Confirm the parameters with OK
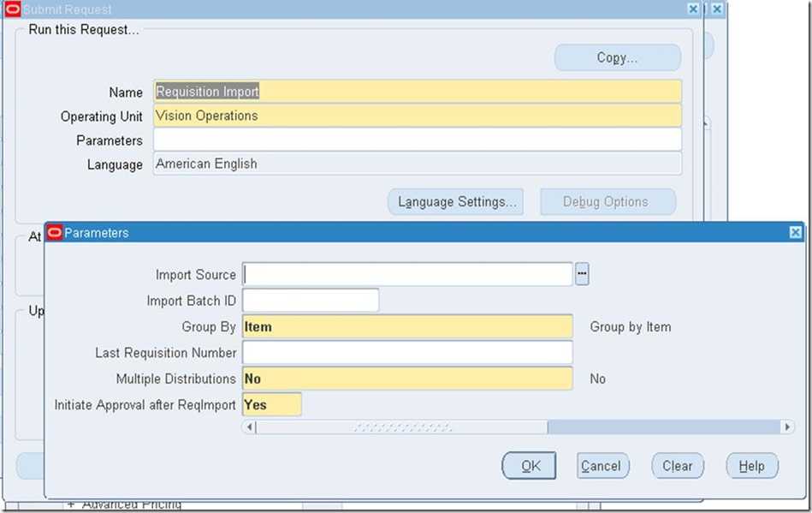Image resolution: width=812 pixels, height=513 pixels. [x=530, y=466]
